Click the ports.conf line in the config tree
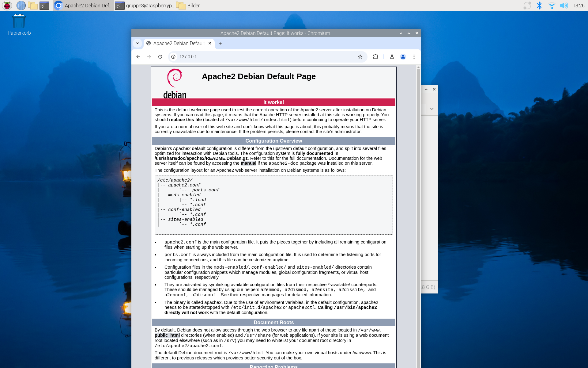The height and width of the screenshot is (368, 588). click(206, 190)
